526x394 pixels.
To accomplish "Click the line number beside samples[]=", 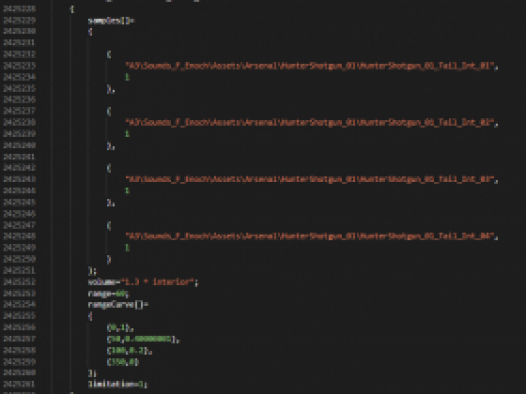I will click(x=20, y=20).
